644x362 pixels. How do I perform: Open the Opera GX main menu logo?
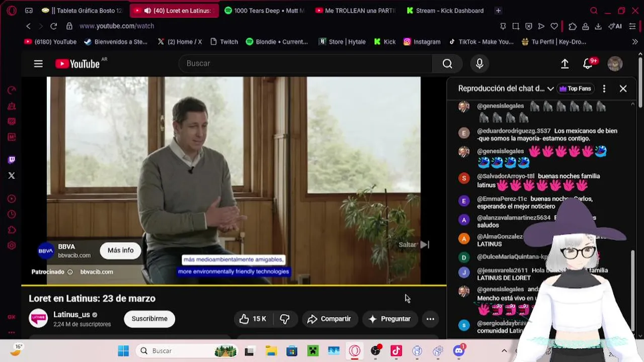[x=12, y=10]
